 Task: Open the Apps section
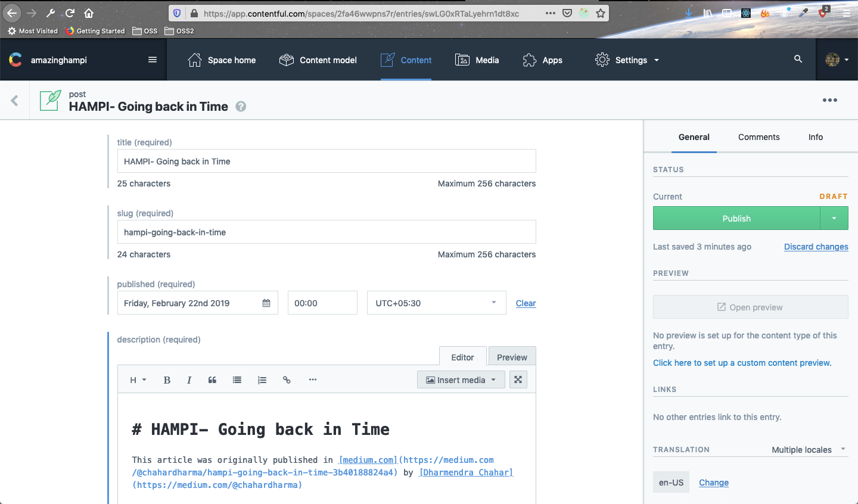pyautogui.click(x=543, y=60)
